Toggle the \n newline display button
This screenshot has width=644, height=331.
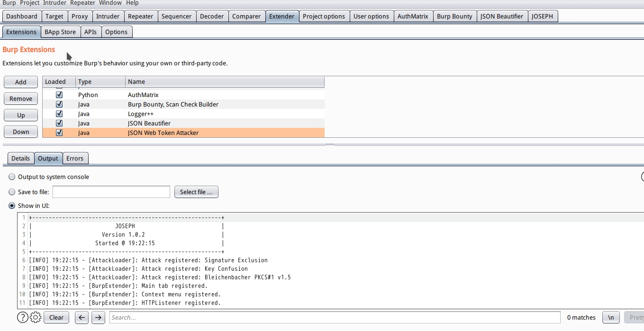611,317
